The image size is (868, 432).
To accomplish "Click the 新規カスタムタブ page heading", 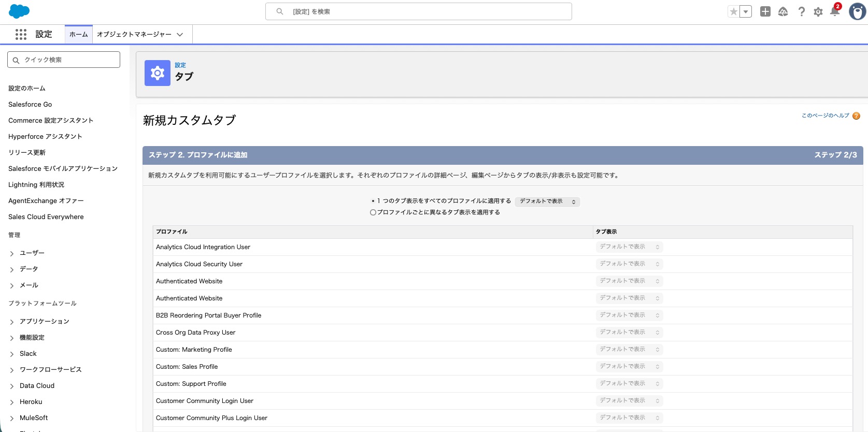I will (x=190, y=121).
